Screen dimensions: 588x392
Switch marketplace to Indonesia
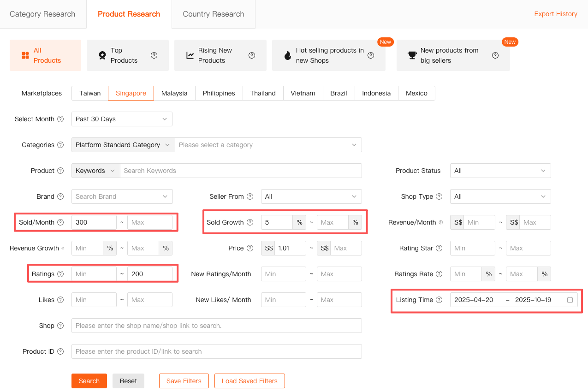[376, 93]
